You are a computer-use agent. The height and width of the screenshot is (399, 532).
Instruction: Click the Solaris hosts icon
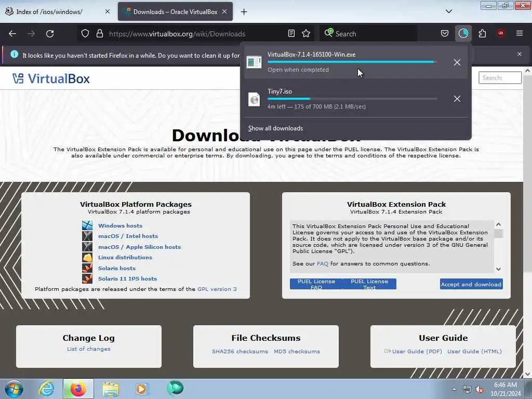[x=87, y=268]
